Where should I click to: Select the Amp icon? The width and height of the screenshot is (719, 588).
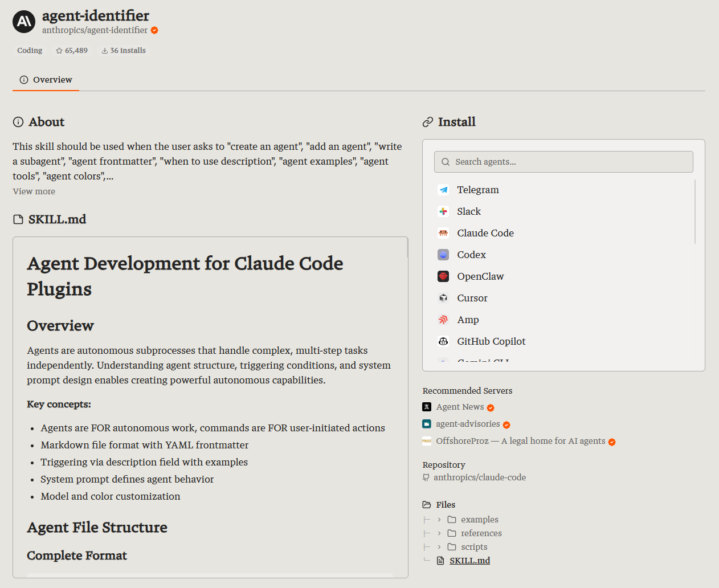(443, 320)
